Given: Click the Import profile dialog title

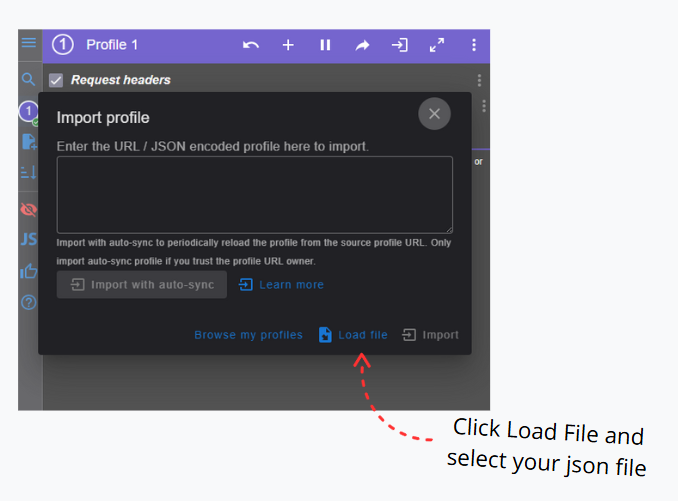Looking at the screenshot, I should click(x=103, y=118).
